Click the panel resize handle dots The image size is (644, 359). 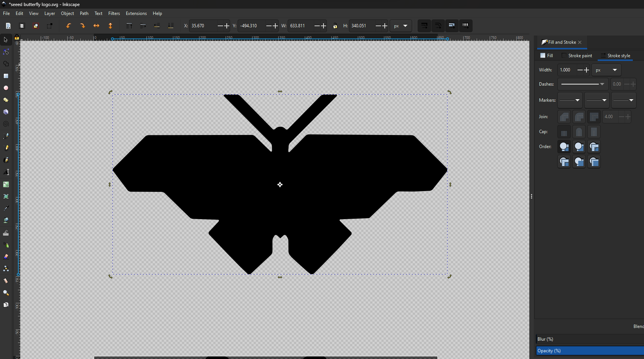(x=532, y=196)
